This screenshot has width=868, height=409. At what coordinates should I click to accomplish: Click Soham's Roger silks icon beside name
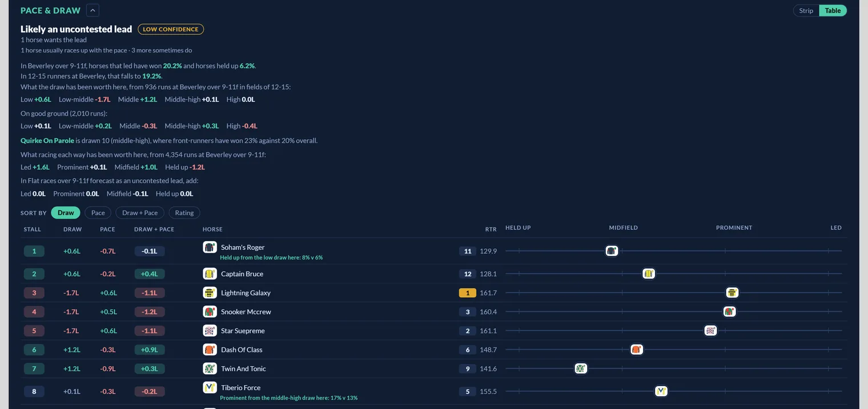(210, 247)
